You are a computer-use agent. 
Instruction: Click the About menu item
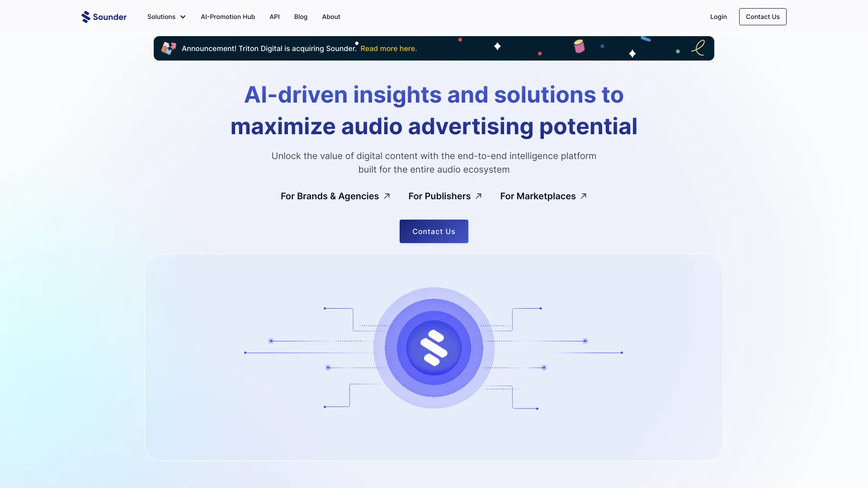tap(331, 17)
